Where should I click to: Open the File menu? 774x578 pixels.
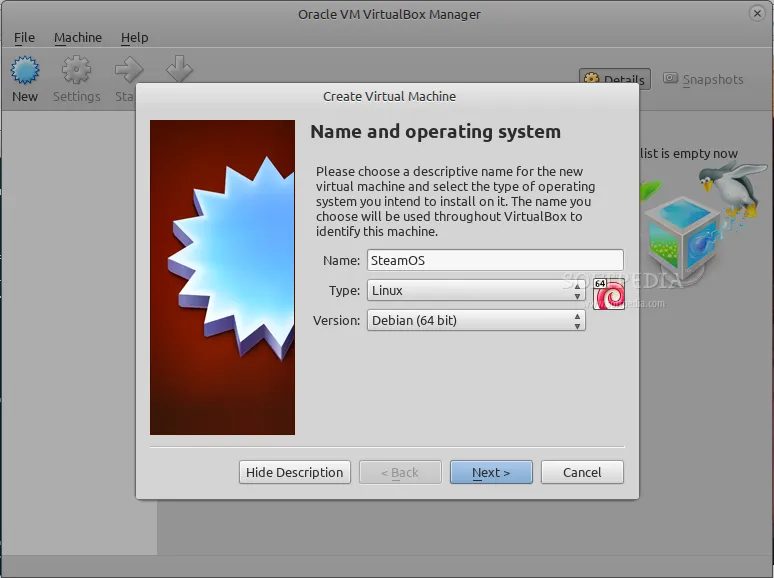pyautogui.click(x=25, y=37)
